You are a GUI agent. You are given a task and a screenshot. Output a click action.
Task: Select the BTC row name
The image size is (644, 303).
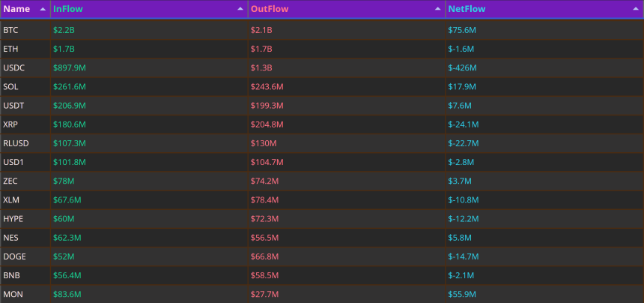coord(10,30)
